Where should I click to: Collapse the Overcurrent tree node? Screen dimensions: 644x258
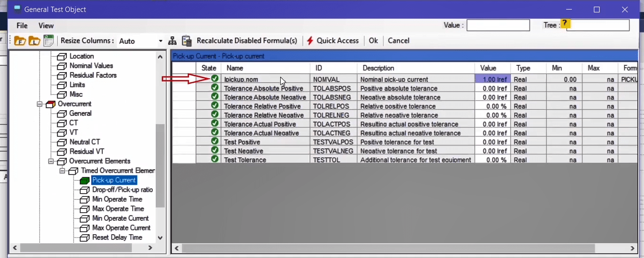(x=40, y=104)
